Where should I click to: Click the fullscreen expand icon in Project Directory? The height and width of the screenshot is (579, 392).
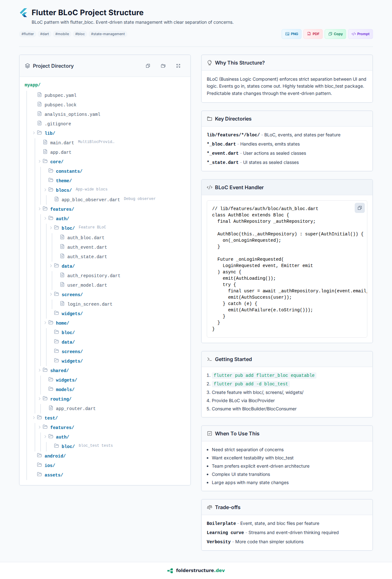[x=178, y=66]
